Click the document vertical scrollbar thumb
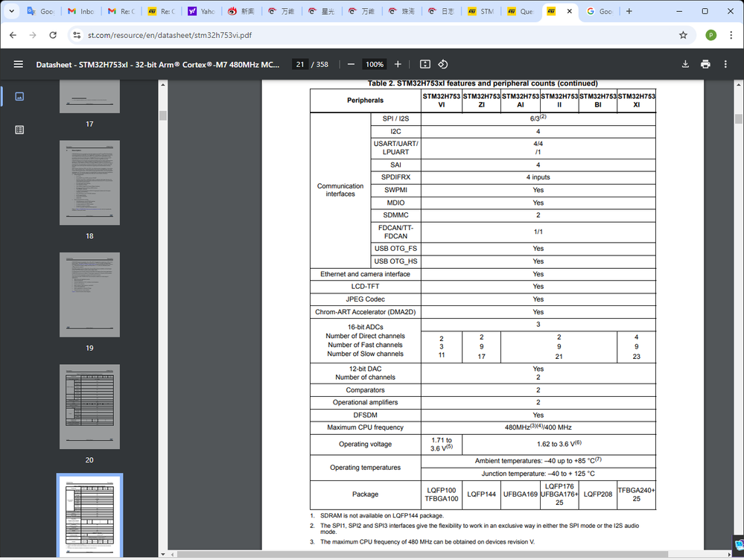Screen dimensions: 744x560 point(738,118)
